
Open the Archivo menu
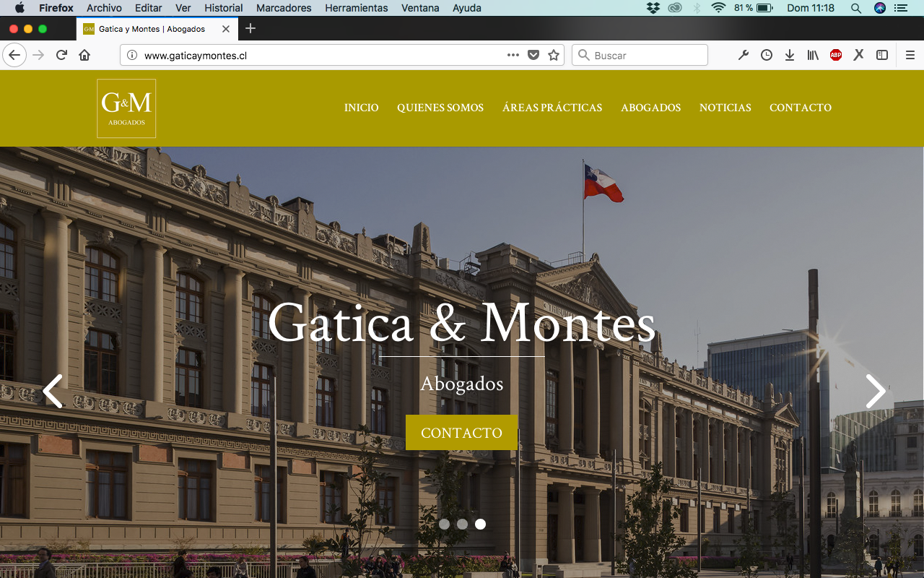click(104, 8)
